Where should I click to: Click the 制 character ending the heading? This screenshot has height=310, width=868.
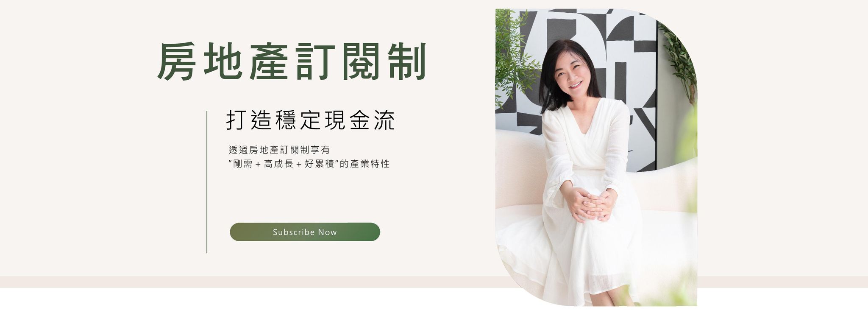pos(407,62)
